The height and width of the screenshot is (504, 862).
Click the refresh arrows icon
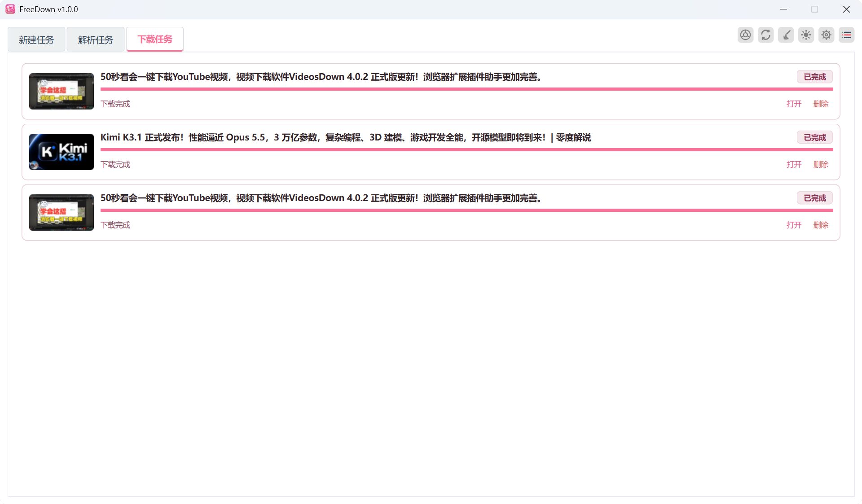pyautogui.click(x=765, y=35)
